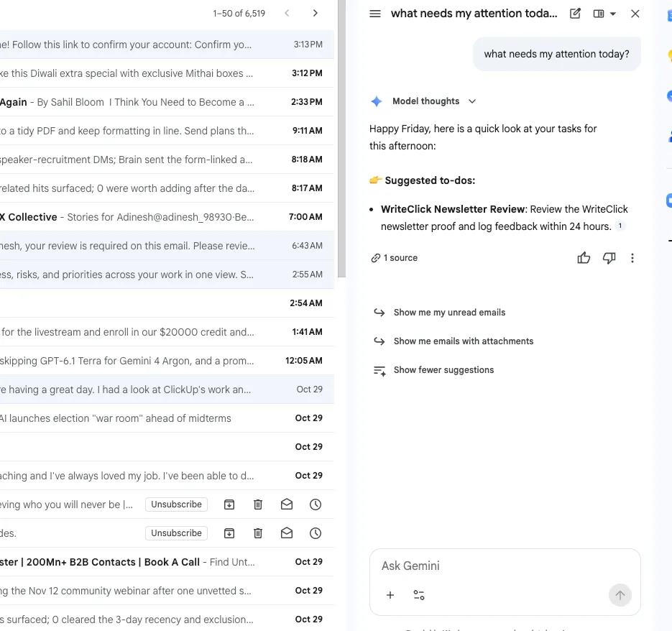Viewport: 672px width, 631px height.
Task: Delete the email ending 'des.'
Action: pyautogui.click(x=258, y=533)
